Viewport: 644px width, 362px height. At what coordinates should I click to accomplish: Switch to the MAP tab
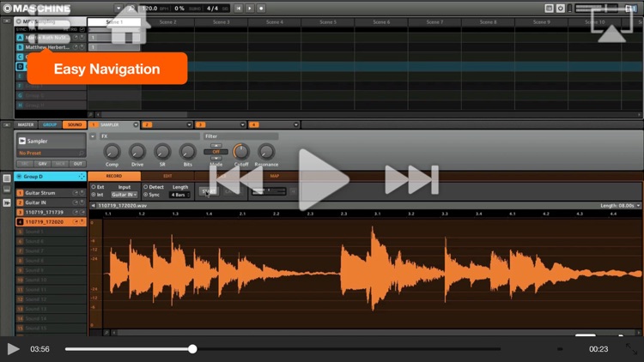coord(275,176)
